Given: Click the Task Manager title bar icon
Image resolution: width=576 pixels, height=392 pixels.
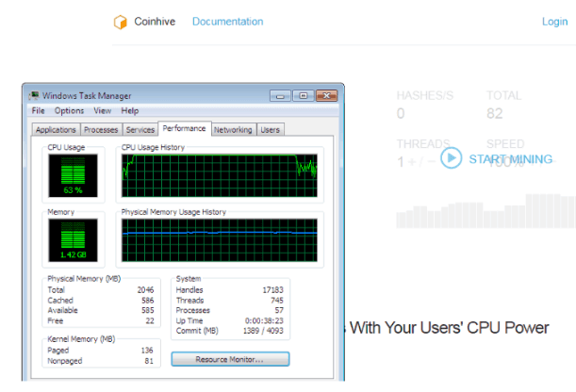Looking at the screenshot, I should 34,96.
